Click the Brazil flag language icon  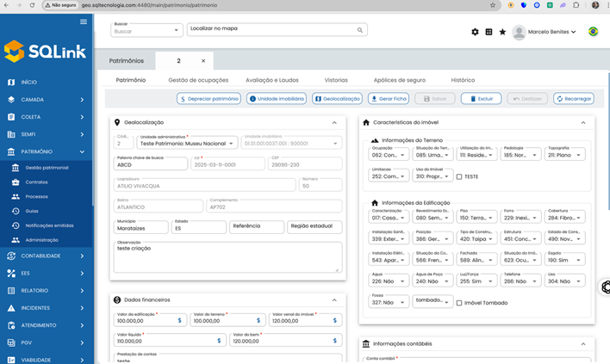pyautogui.click(x=593, y=32)
